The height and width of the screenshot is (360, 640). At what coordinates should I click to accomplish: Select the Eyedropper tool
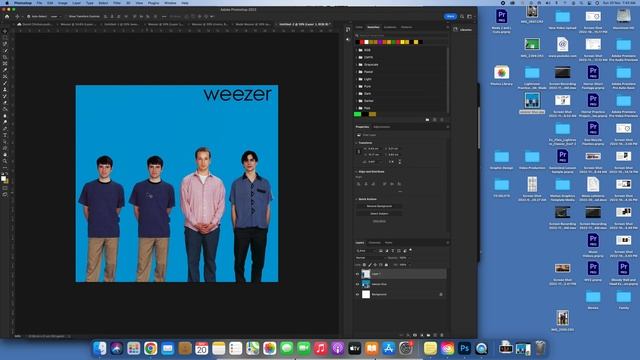click(x=5, y=70)
